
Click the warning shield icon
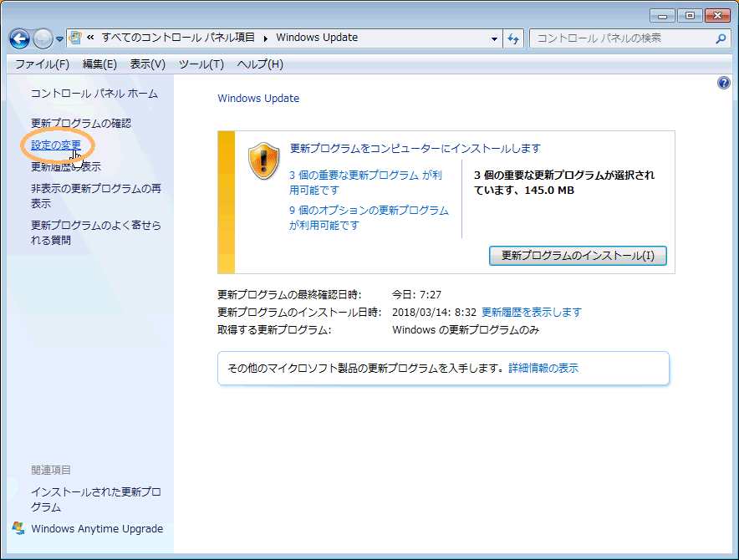tap(264, 161)
